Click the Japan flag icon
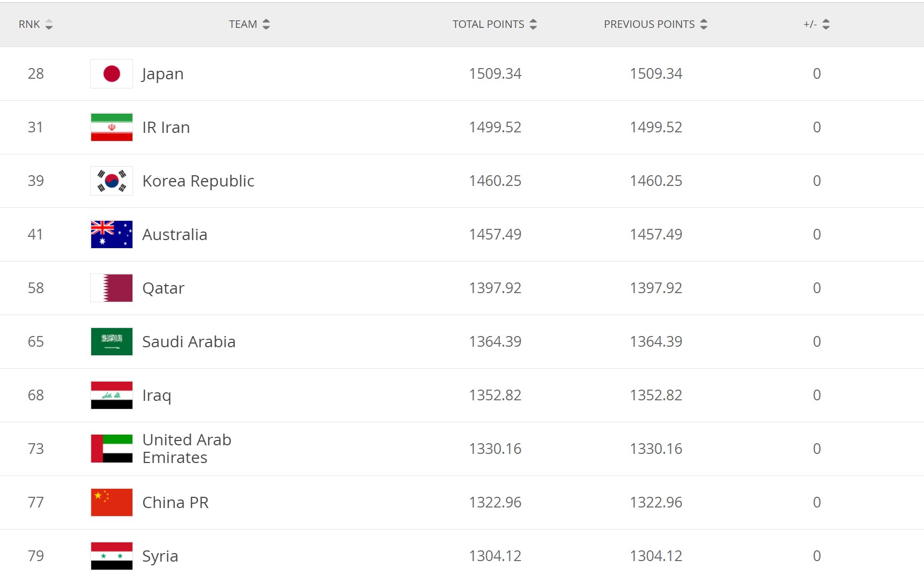This screenshot has height=582, width=924. coord(112,73)
